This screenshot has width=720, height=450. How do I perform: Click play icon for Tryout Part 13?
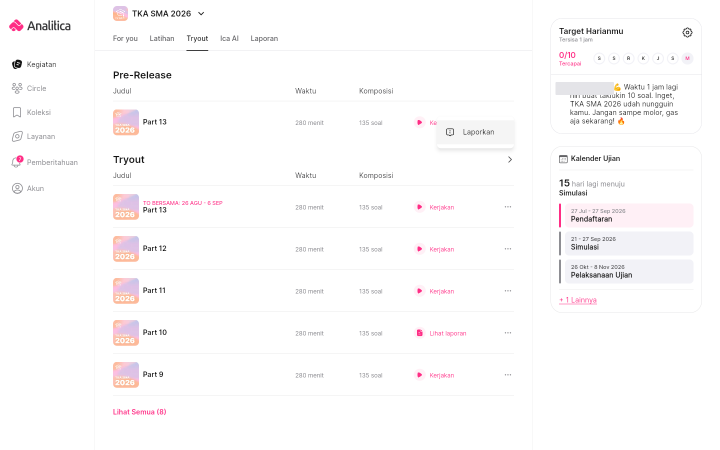pos(419,207)
